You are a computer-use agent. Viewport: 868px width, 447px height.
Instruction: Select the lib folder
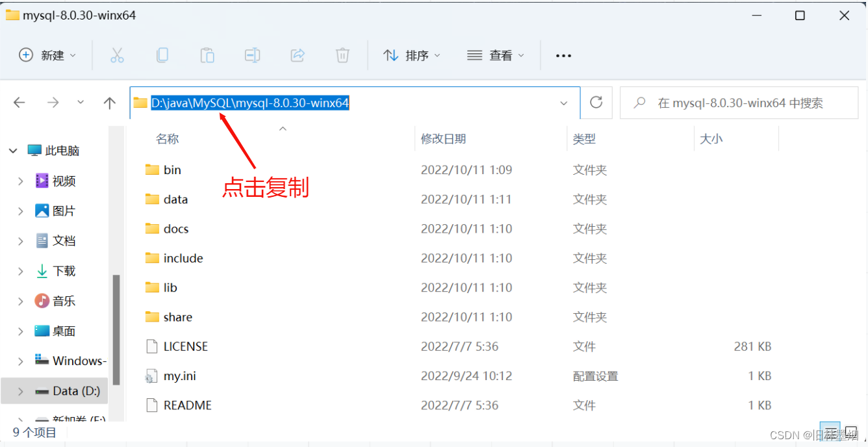170,287
